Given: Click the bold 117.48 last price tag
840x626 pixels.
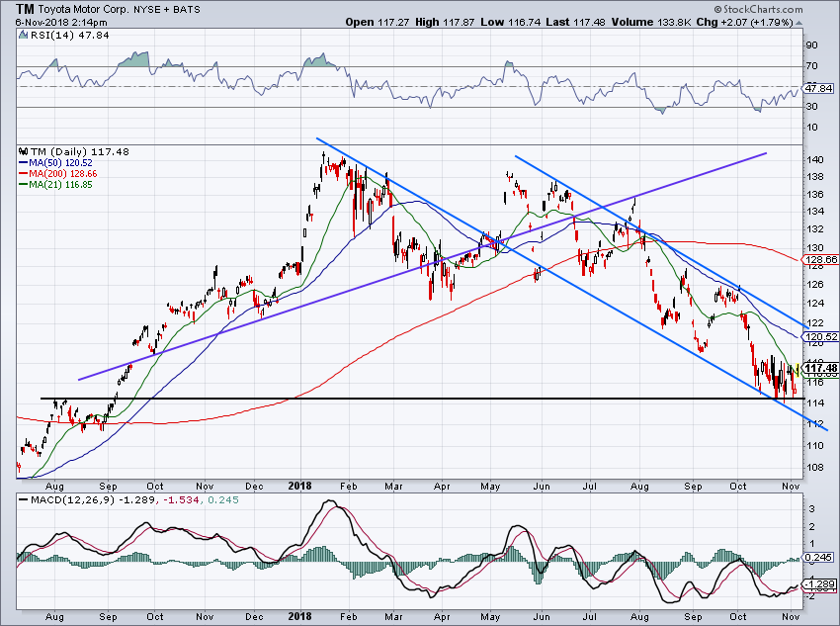Looking at the screenshot, I should (820, 368).
